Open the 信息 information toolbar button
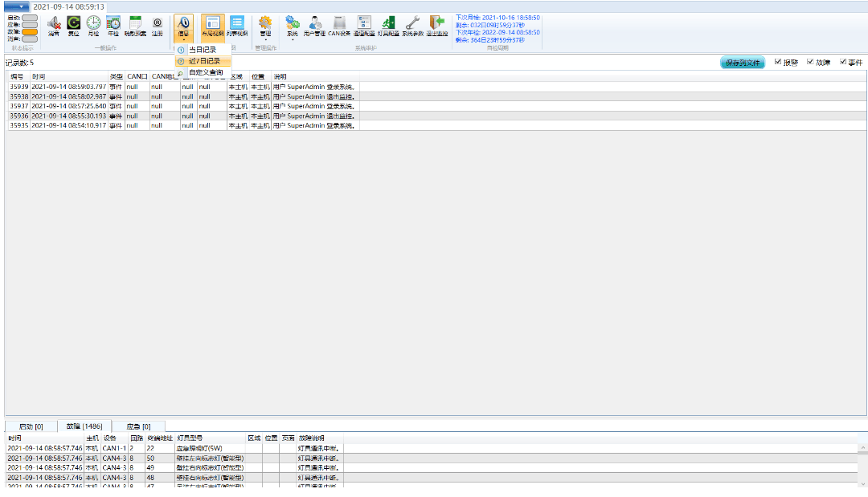This screenshot has width=868, height=497. tap(183, 27)
